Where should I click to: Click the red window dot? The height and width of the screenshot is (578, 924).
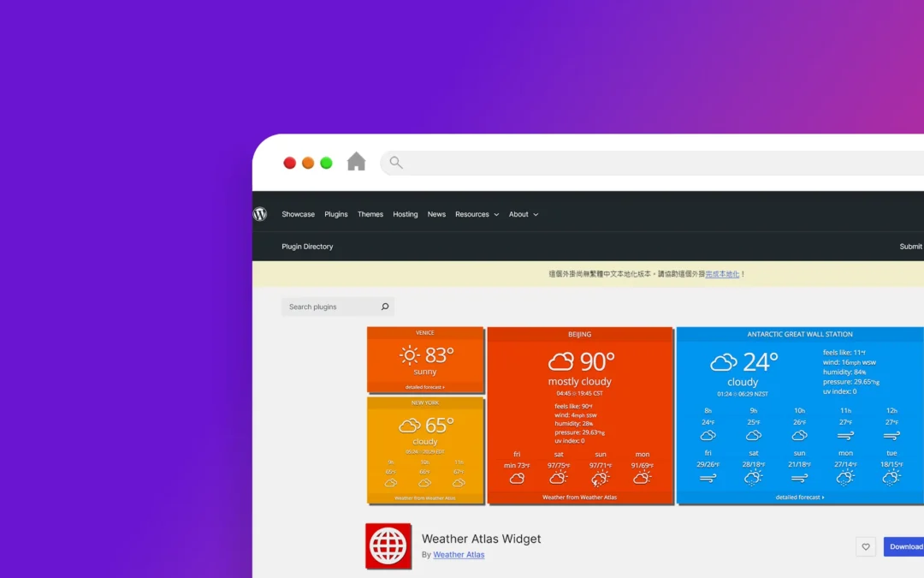(x=289, y=163)
